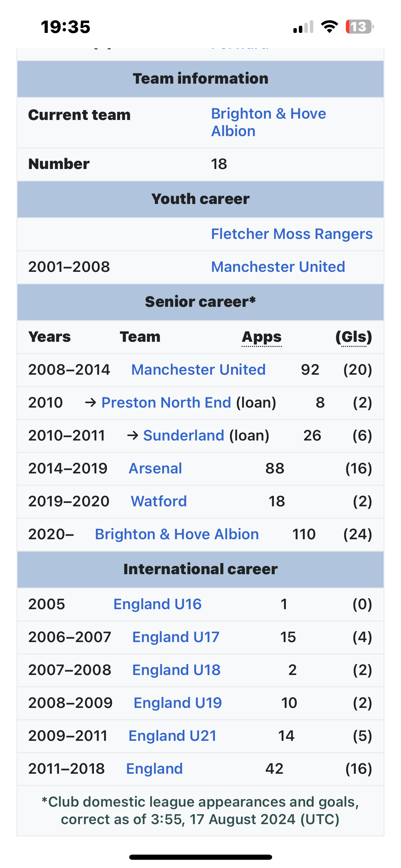The width and height of the screenshot is (401, 868).
Task: Open Brighton & Hove Albion in the 2020– row
Action: [177, 534]
